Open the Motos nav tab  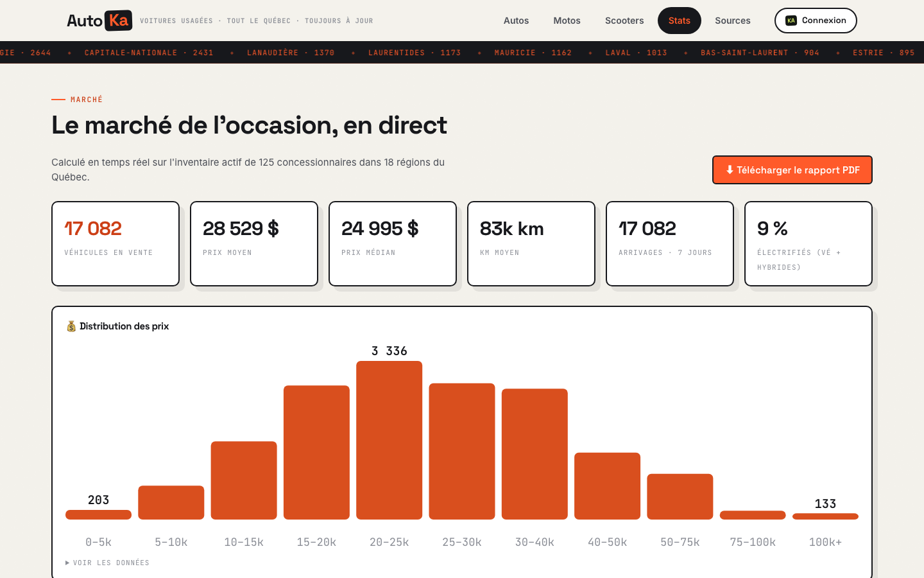tap(567, 21)
